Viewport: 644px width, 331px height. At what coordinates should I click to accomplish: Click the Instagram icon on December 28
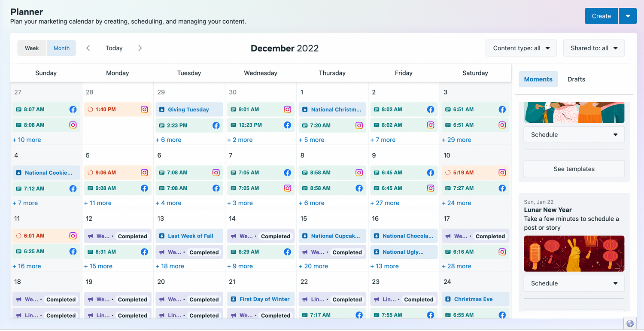[144, 109]
